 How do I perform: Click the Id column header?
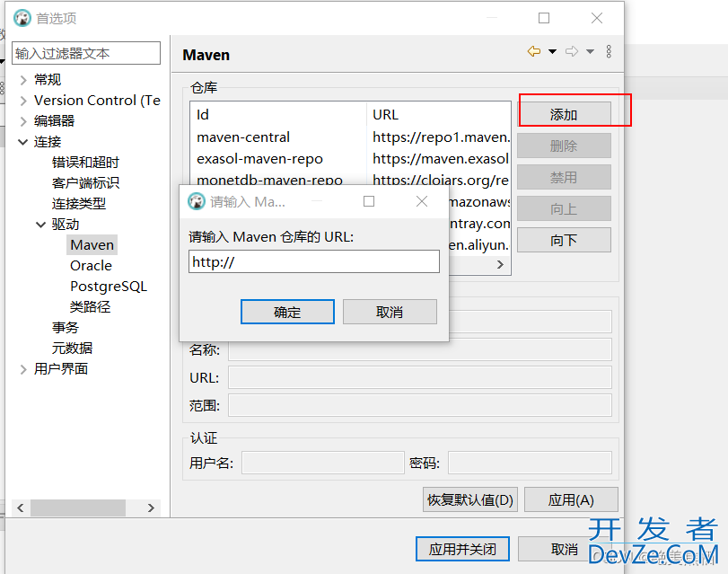278,114
